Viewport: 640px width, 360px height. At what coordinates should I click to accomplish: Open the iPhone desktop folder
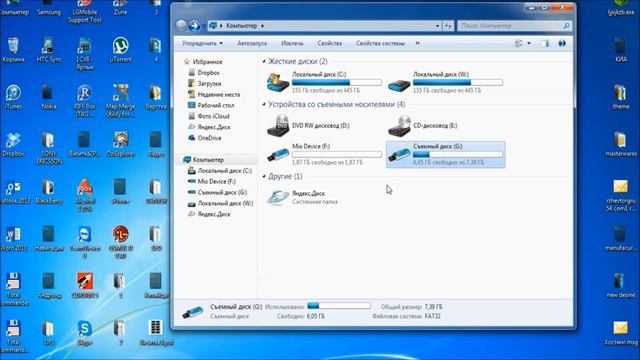120,192
